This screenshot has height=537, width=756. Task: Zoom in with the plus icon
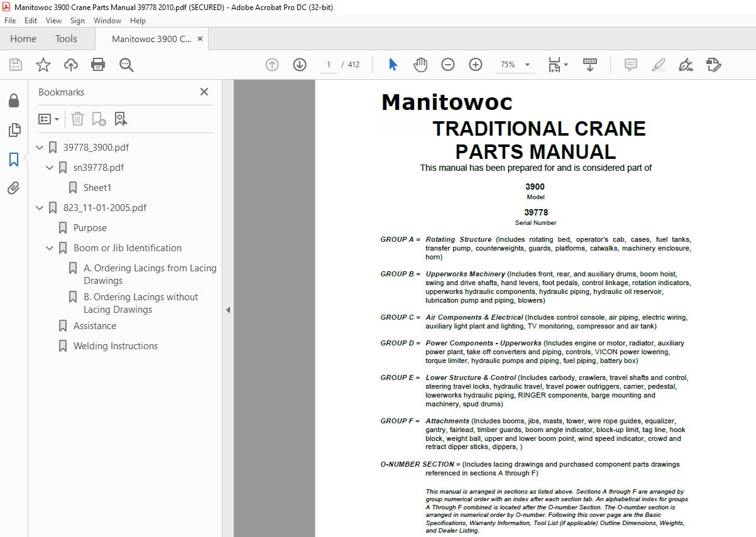click(x=476, y=65)
